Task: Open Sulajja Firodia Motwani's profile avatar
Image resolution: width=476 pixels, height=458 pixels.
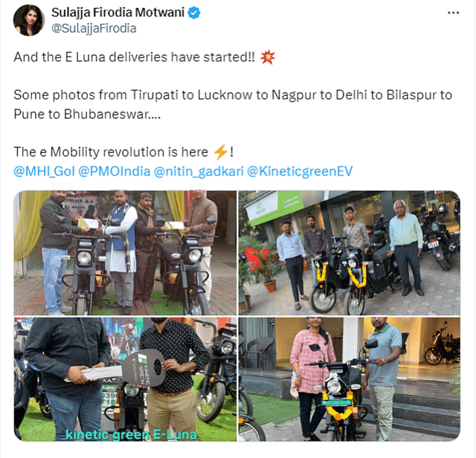Action: click(x=29, y=20)
